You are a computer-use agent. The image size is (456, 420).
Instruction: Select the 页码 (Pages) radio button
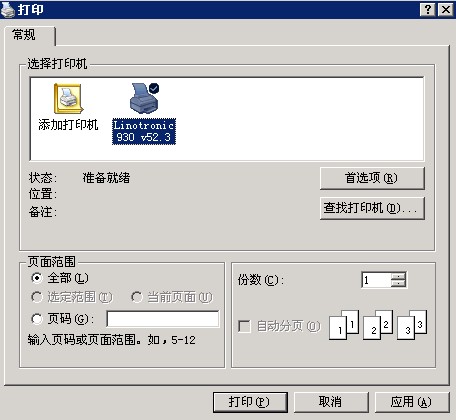pos(37,319)
